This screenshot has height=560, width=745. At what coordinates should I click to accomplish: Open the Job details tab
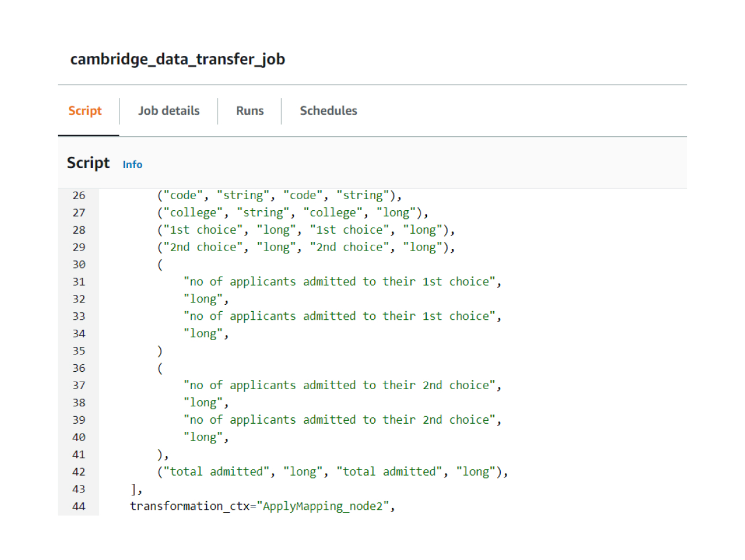point(169,111)
